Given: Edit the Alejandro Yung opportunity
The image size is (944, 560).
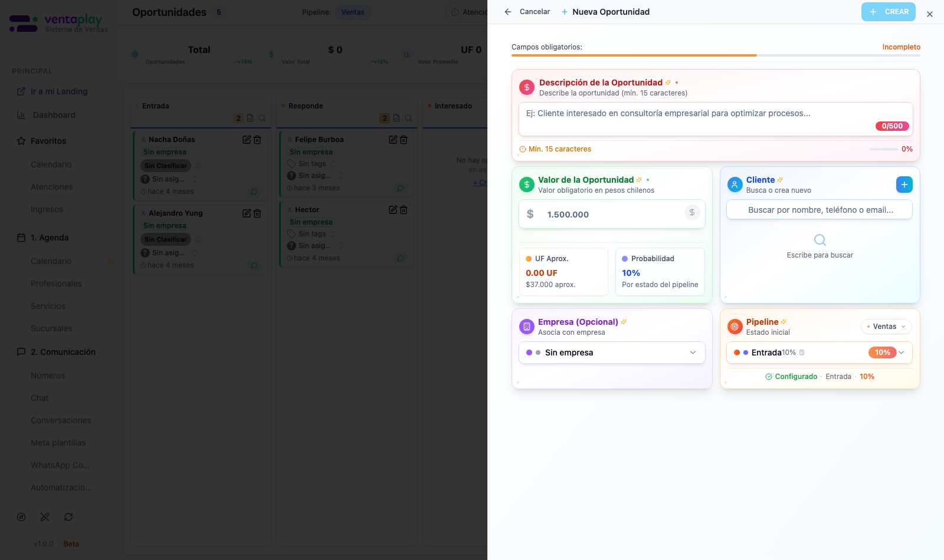Looking at the screenshot, I should click(247, 213).
